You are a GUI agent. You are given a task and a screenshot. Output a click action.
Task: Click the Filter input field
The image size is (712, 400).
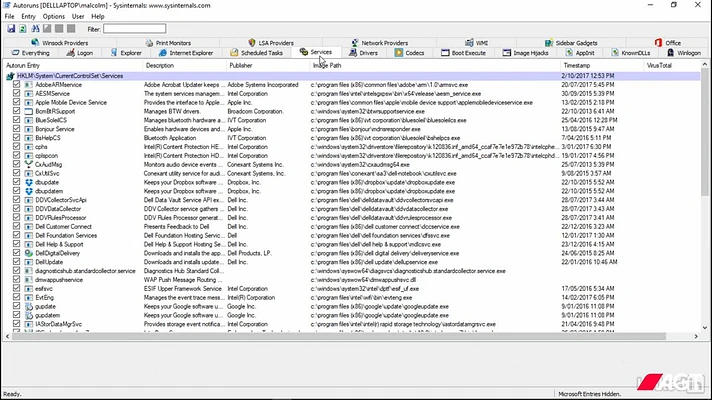click(134, 29)
